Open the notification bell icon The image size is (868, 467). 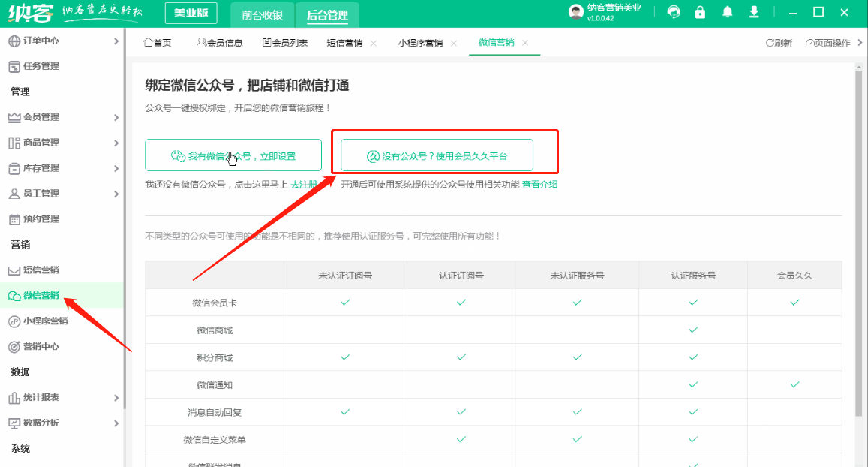727,12
